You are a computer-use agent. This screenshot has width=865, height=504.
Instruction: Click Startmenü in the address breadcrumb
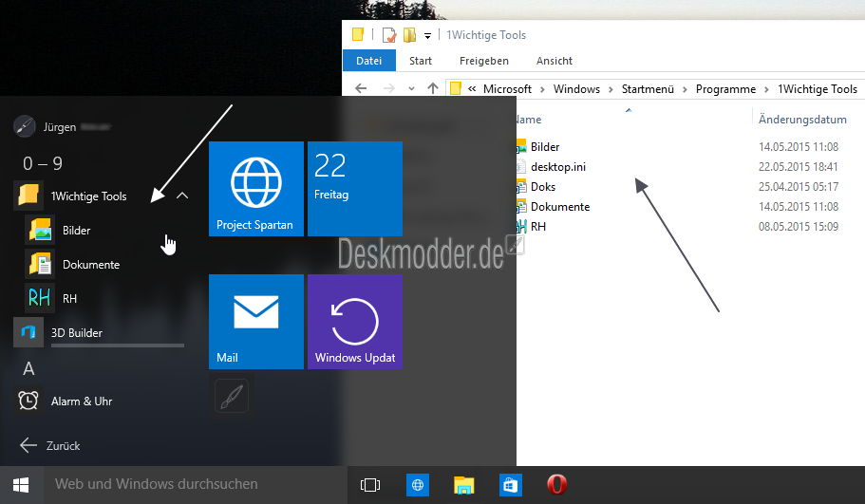pyautogui.click(x=648, y=89)
